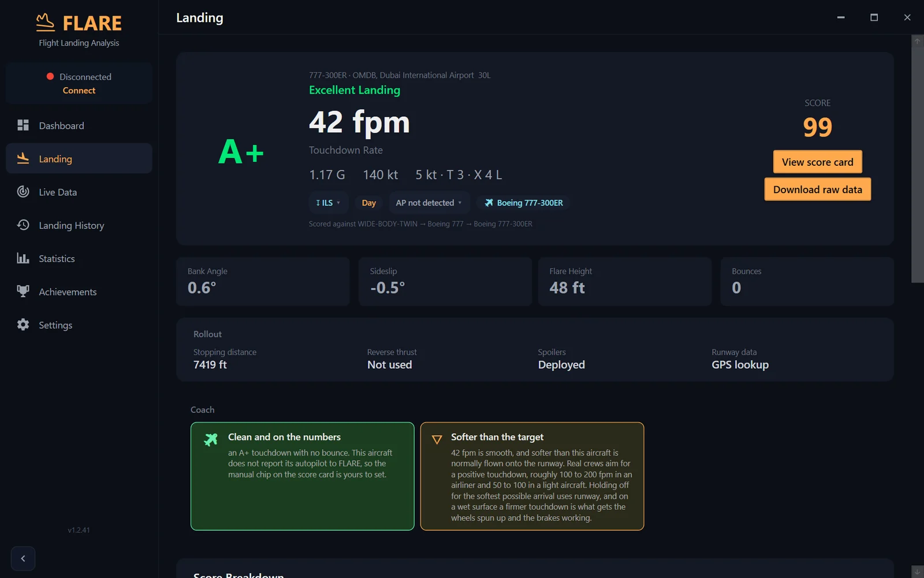Click the Live Data gauge icon
The height and width of the screenshot is (578, 924).
pos(23,191)
